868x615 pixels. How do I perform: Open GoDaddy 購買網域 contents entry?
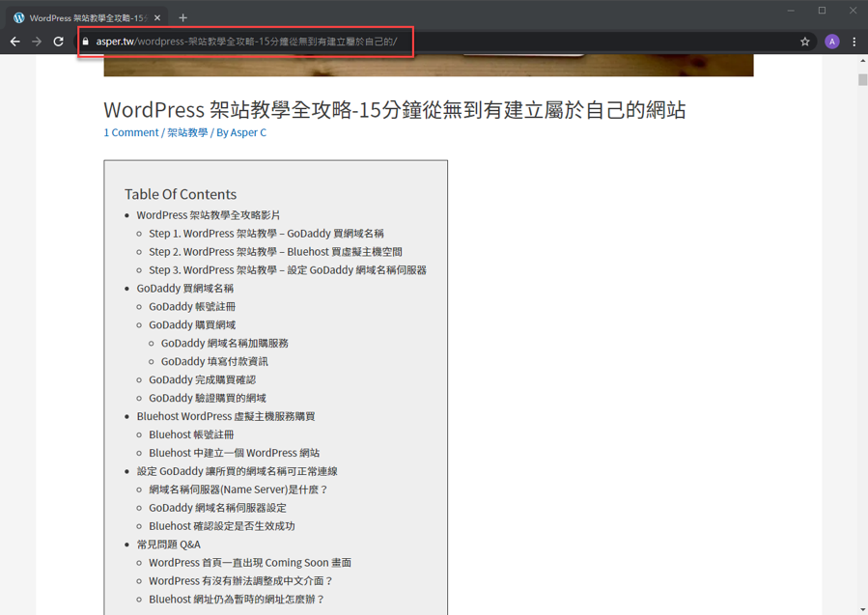click(x=192, y=325)
